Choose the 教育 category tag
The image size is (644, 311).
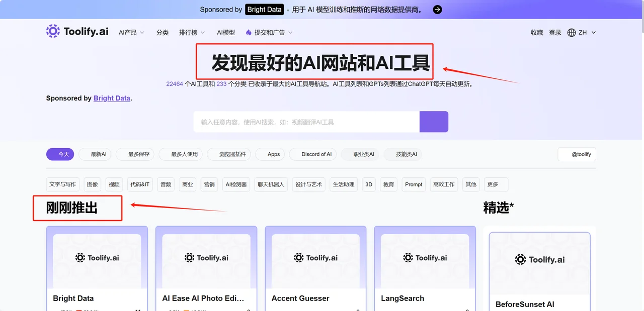[388, 184]
